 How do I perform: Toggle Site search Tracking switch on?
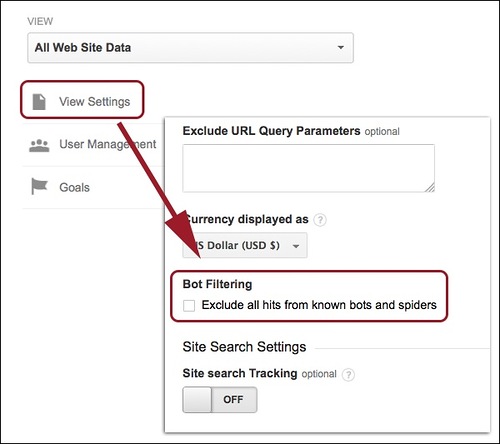(220, 400)
